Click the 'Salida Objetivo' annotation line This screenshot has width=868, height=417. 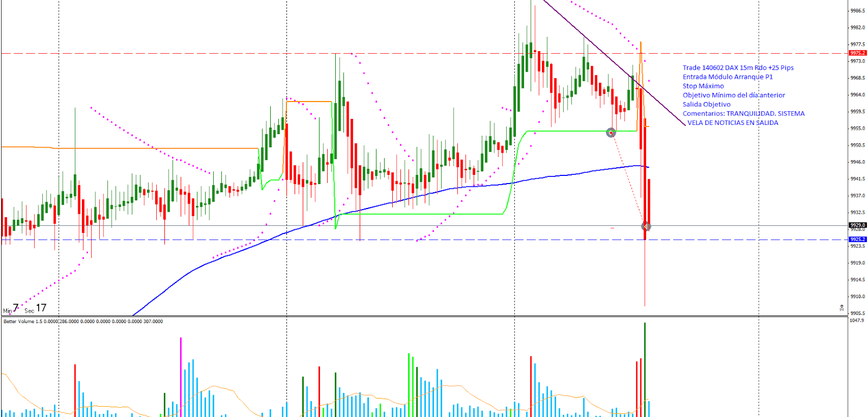(x=706, y=105)
